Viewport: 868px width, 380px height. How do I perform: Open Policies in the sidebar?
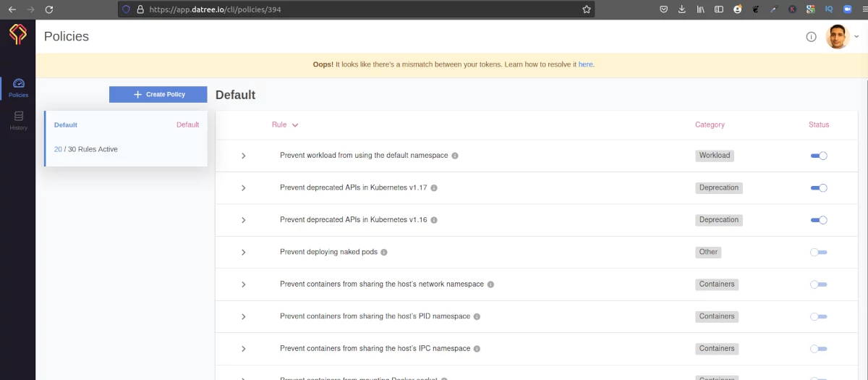click(x=19, y=88)
